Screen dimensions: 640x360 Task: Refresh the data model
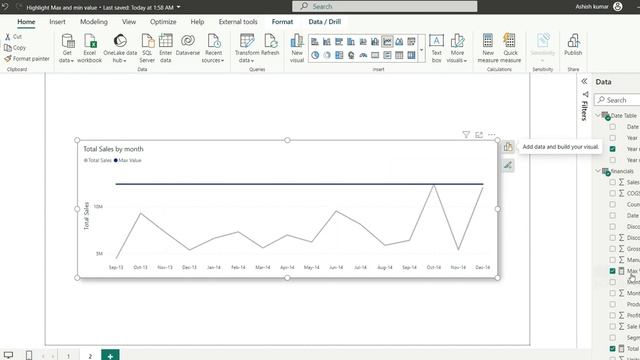[x=270, y=45]
